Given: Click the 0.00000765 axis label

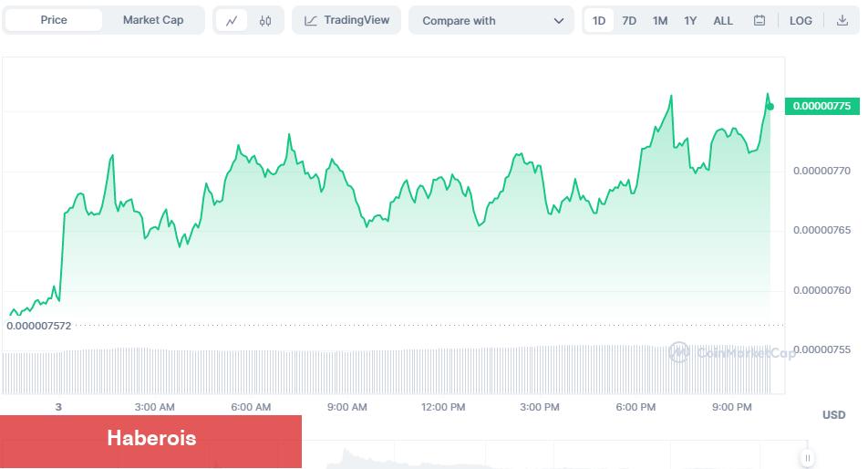Looking at the screenshot, I should (x=821, y=230).
